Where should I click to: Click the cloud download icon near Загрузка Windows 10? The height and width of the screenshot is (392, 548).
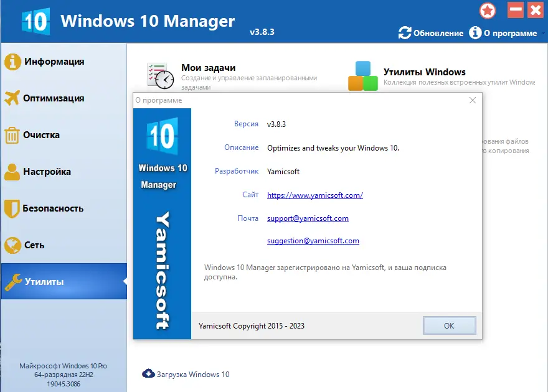point(149,373)
